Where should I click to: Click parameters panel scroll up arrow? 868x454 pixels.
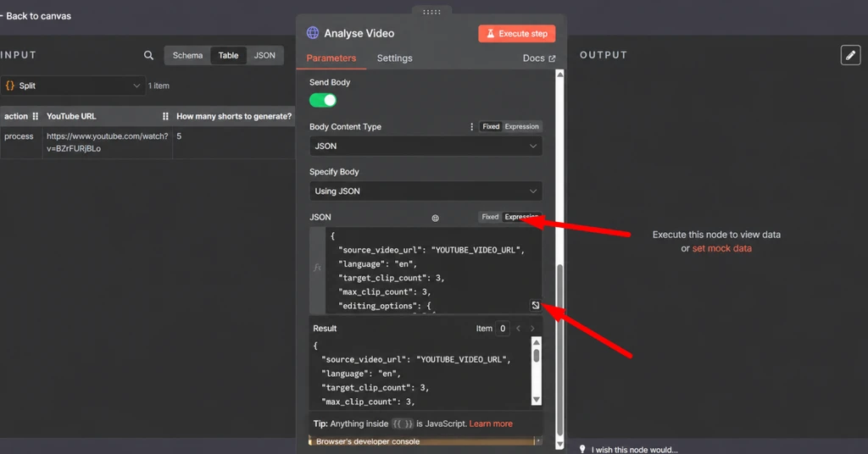[x=559, y=75]
